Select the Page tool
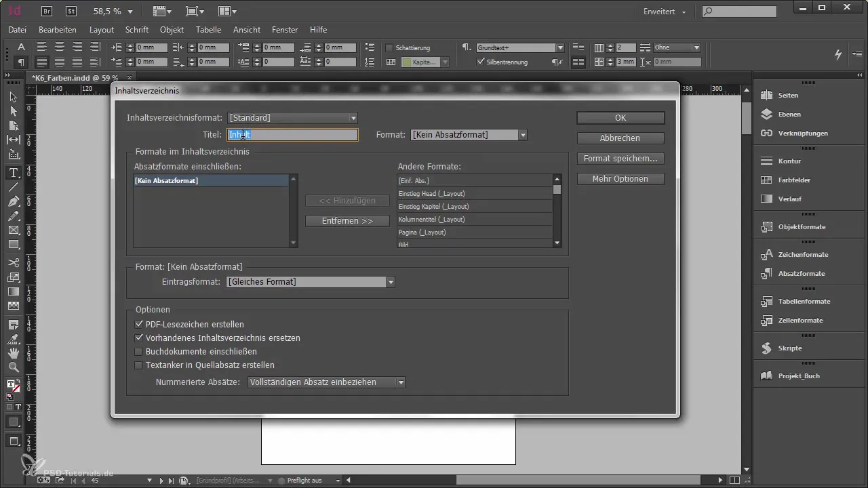Screen dimensions: 868x488 click(13, 125)
